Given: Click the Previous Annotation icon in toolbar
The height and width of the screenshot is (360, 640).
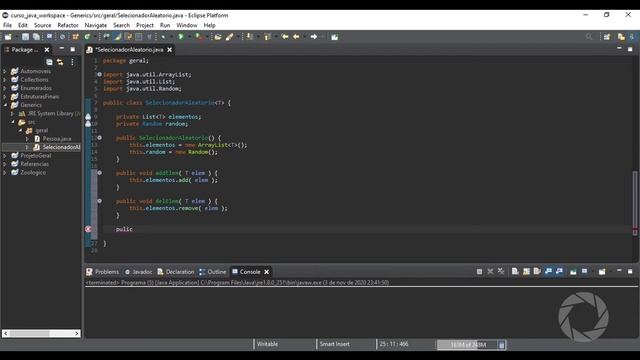Looking at the screenshot, I should pos(267,37).
